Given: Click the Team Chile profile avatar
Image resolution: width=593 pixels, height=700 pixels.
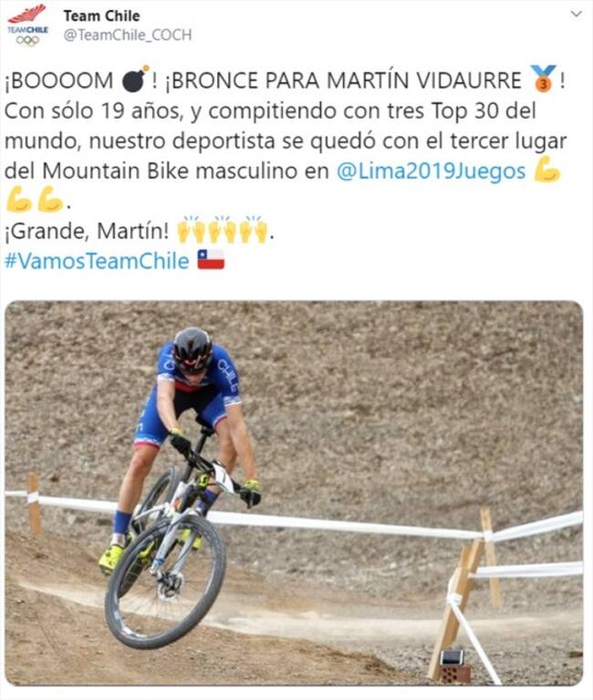Looking at the screenshot, I should point(27,25).
